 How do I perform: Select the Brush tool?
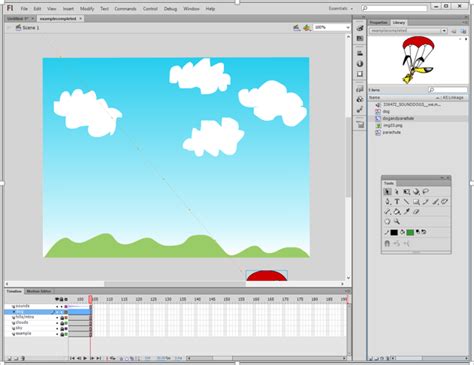tap(435, 202)
